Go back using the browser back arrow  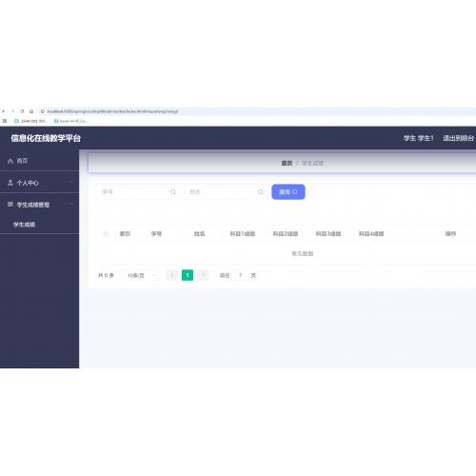click(x=4, y=111)
